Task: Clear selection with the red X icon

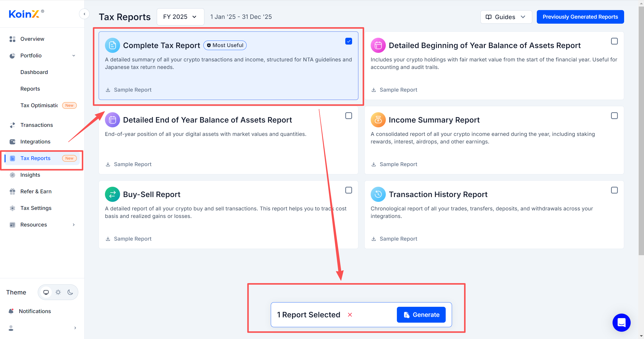Action: 350,315
